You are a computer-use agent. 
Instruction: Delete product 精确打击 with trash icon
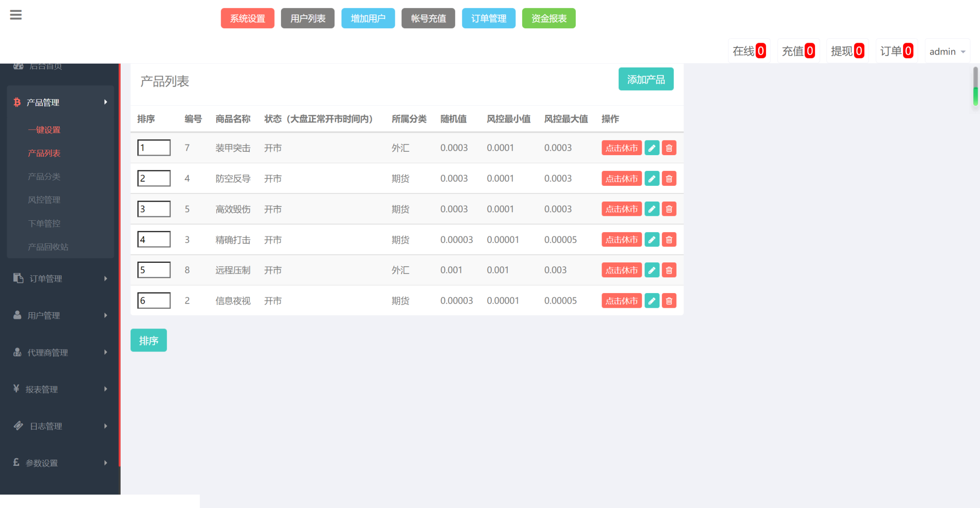[669, 239]
